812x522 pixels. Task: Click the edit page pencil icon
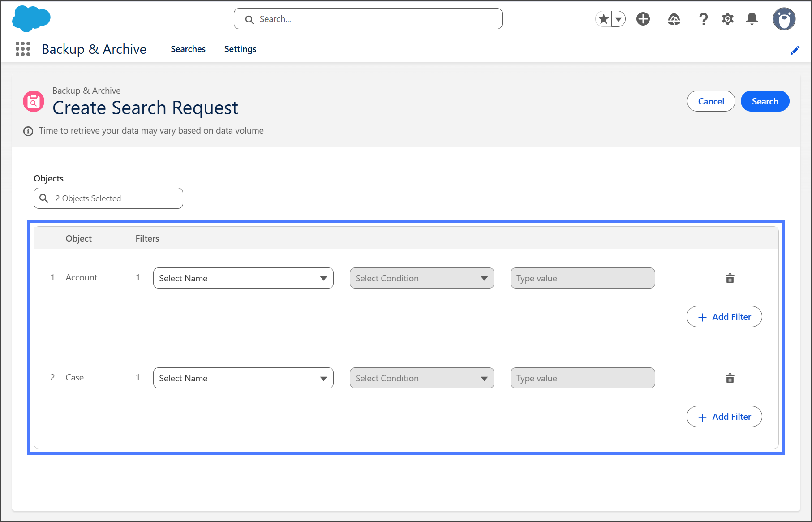[795, 50]
